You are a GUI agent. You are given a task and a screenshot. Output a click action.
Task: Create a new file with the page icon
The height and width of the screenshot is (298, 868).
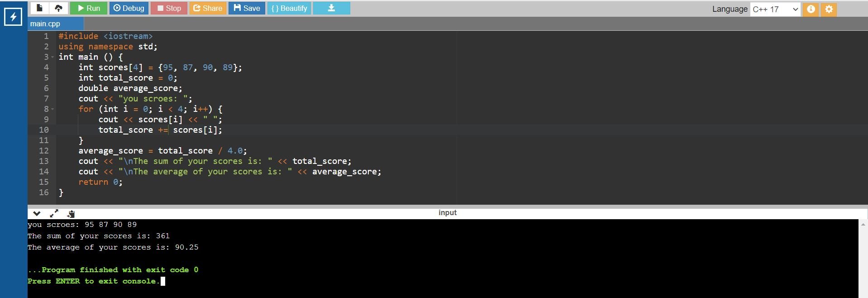40,8
